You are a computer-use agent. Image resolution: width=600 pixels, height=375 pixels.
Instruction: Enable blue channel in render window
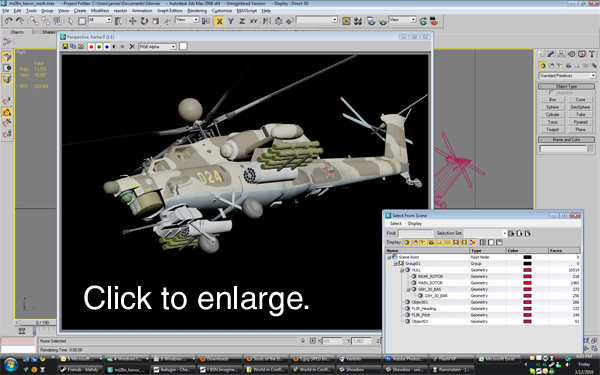click(x=107, y=47)
